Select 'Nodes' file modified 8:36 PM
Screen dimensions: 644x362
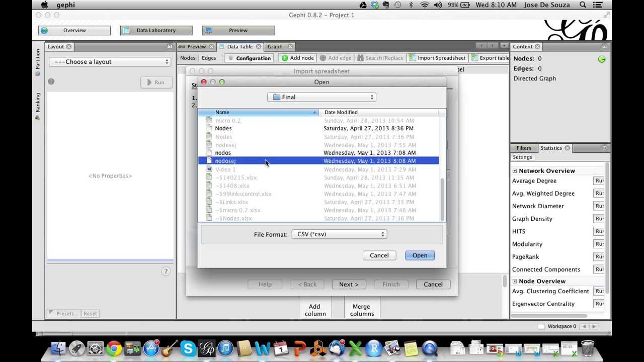click(x=318, y=128)
